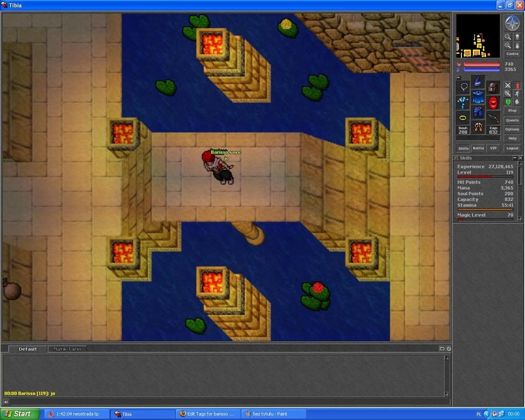Minimize the inventory panel
525x420 pixels.
coord(459,77)
